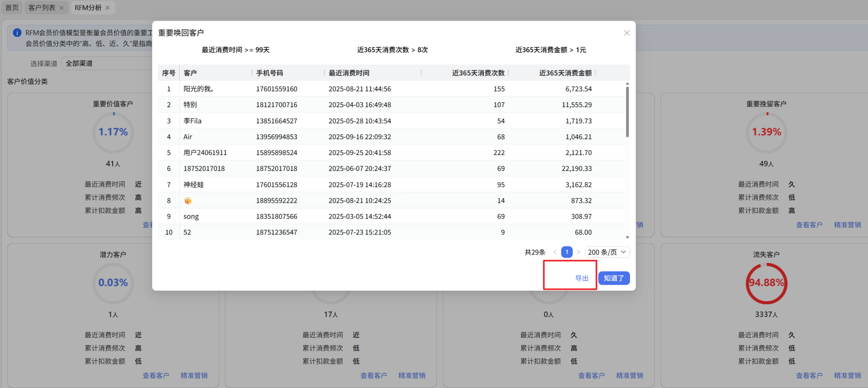Click the table scrollbar up arrow
The height and width of the screenshot is (388, 868).
click(x=628, y=84)
